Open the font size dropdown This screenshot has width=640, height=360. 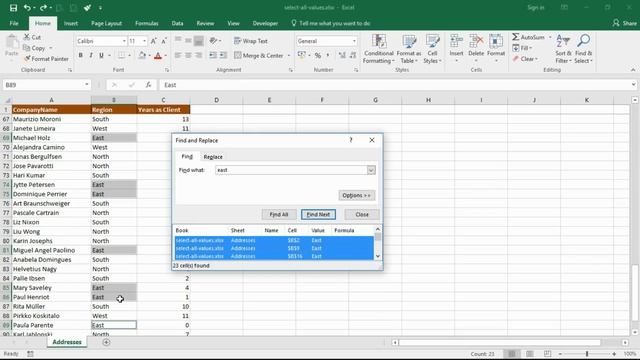144,41
